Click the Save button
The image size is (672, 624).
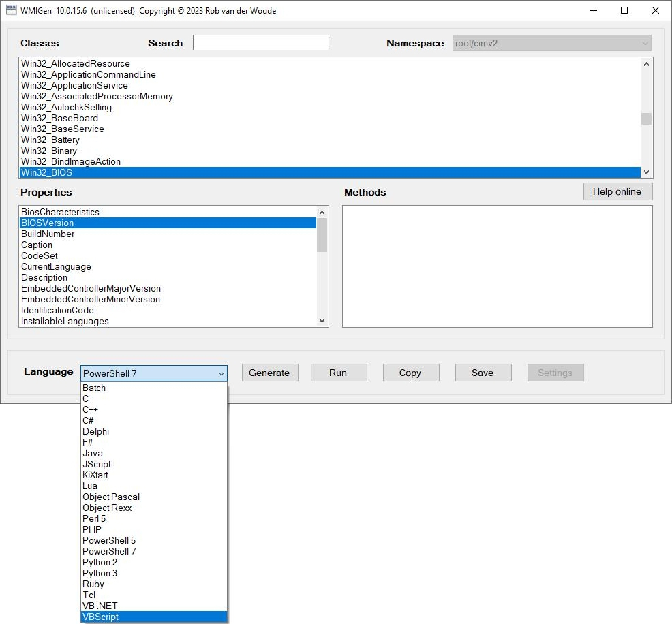coord(483,373)
